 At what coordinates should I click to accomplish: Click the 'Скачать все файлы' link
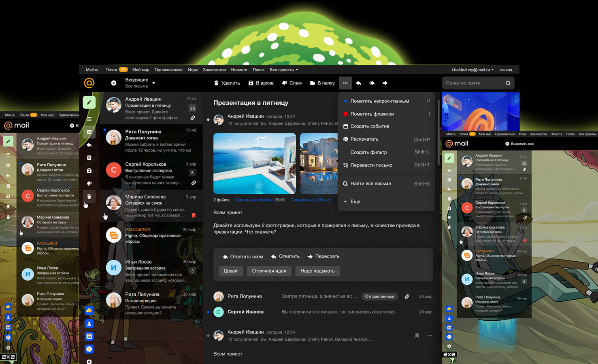[x=254, y=200]
